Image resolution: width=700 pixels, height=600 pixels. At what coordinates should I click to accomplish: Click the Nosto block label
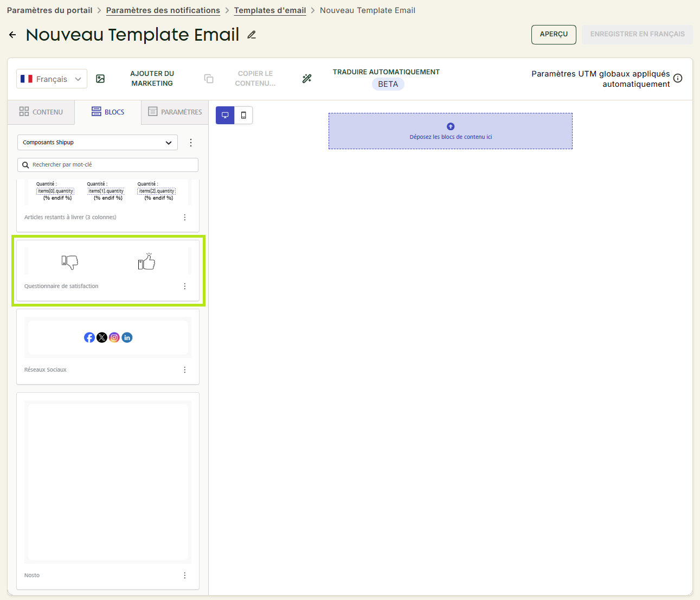point(32,575)
